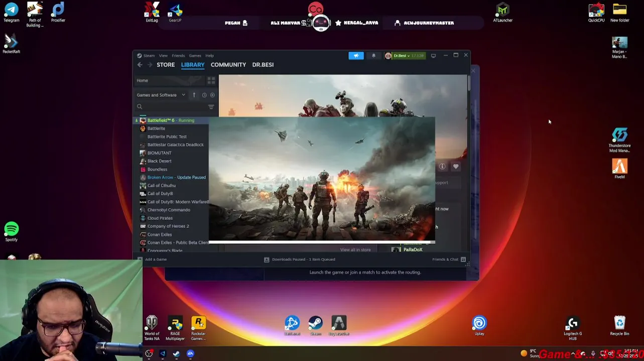Open GearUP desktop shortcut
Image resolution: width=644 pixels, height=361 pixels.
pos(175,13)
